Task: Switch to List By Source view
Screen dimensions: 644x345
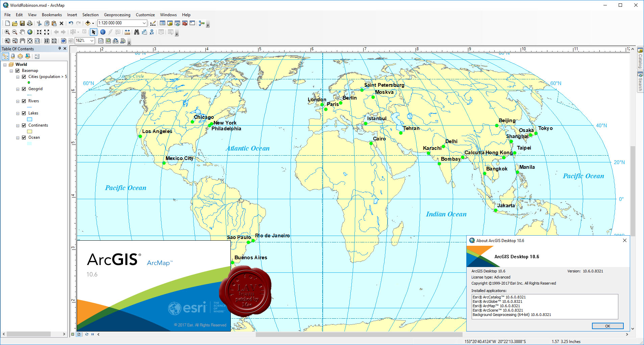Action: [x=13, y=56]
